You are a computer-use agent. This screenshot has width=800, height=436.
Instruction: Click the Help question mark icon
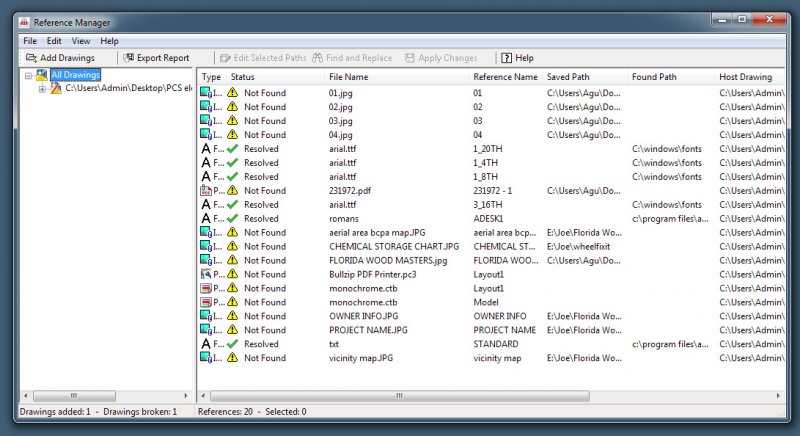(505, 58)
